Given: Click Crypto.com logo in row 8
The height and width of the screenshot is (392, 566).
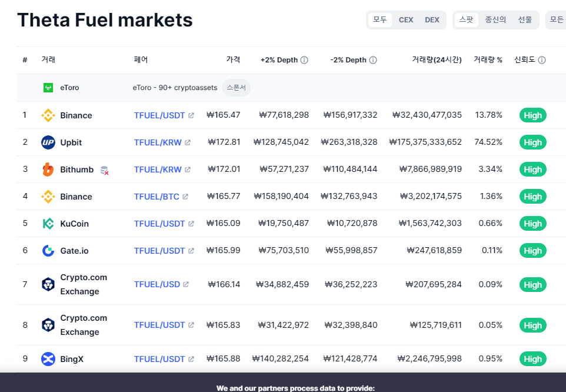Looking at the screenshot, I should coord(48,325).
